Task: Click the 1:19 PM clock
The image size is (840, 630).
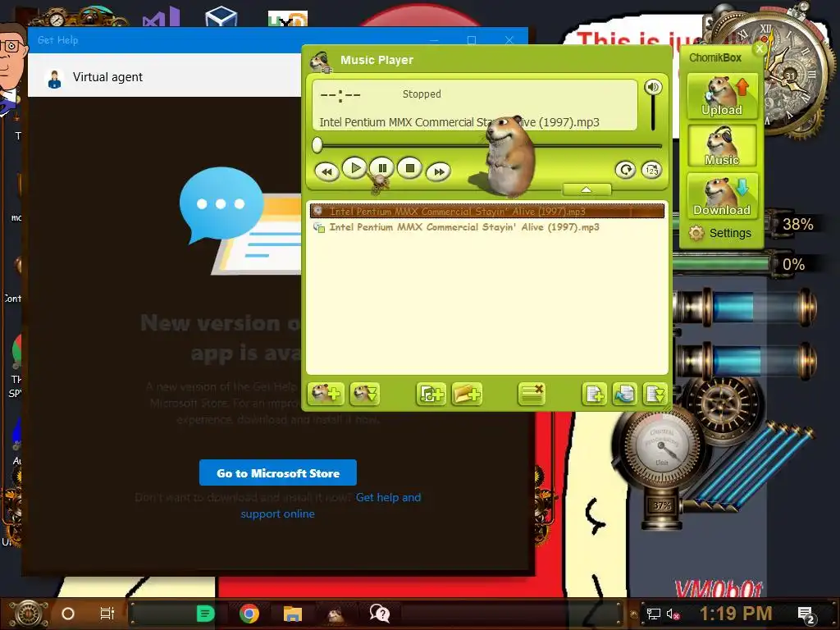Action: [x=736, y=614]
